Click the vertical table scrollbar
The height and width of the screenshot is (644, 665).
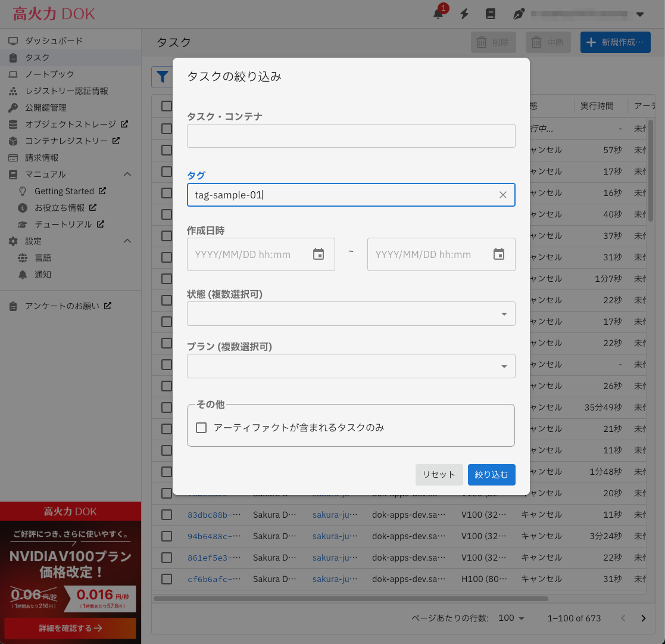651,170
